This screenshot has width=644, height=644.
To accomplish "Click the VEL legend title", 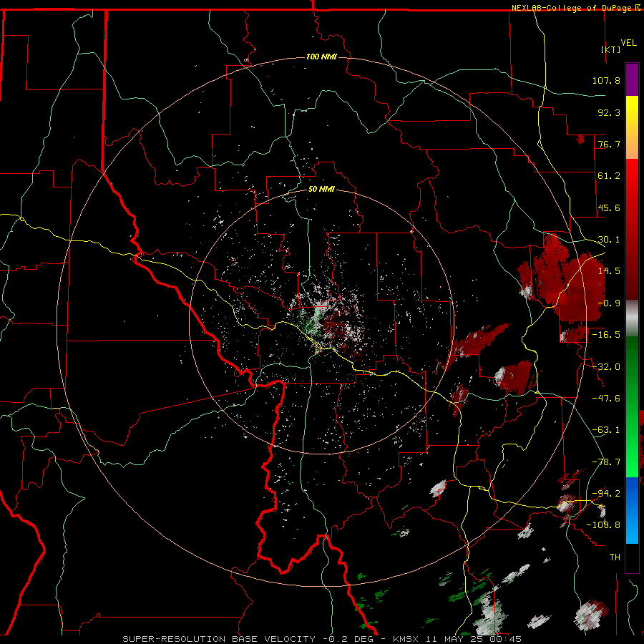I will [x=629, y=42].
